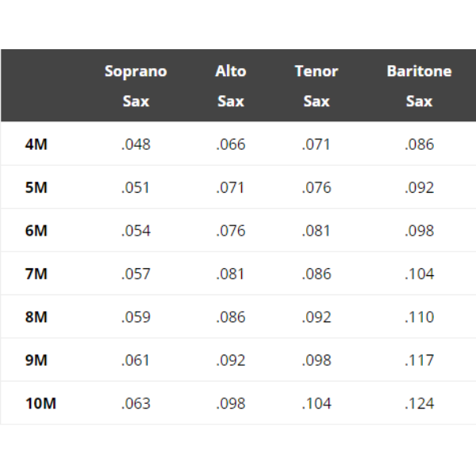Click the .057 Soprano 7M cell

(136, 274)
